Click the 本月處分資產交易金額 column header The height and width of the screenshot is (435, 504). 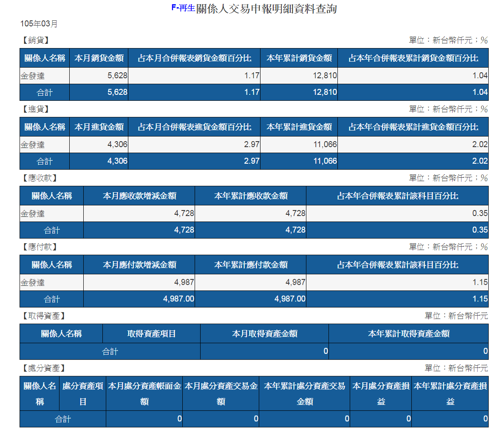click(221, 393)
